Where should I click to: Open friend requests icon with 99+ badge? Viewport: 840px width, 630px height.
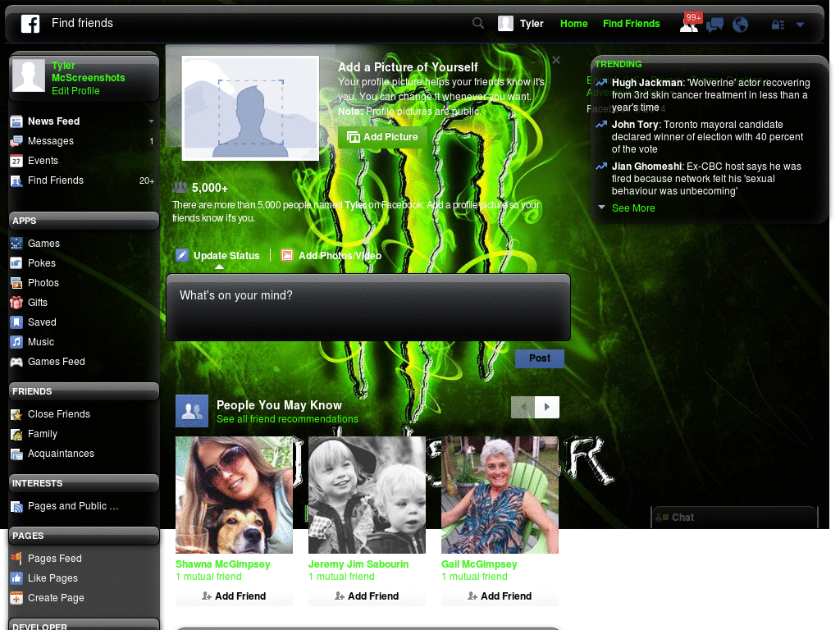tap(689, 24)
